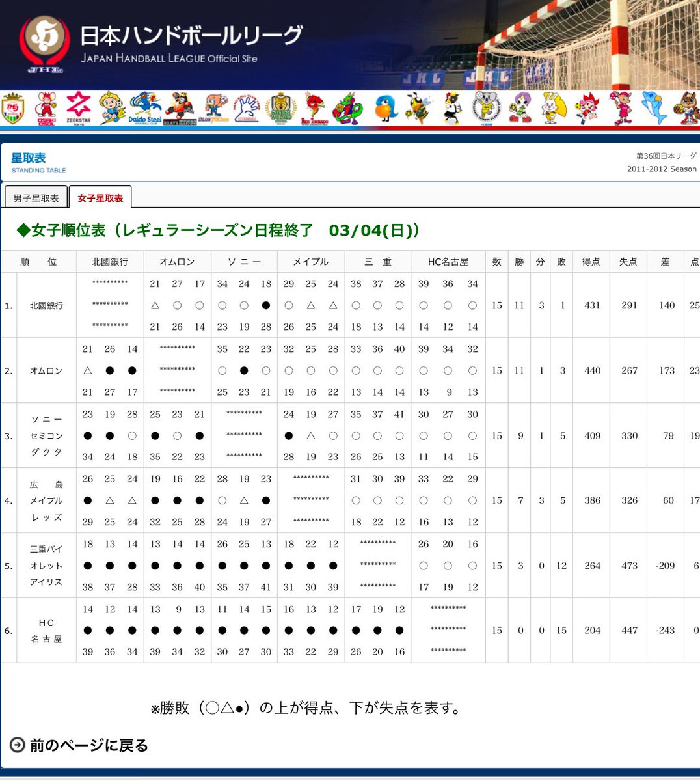This screenshot has width=700, height=781.
Task: Click the goal difference value -209
Action: (x=665, y=566)
